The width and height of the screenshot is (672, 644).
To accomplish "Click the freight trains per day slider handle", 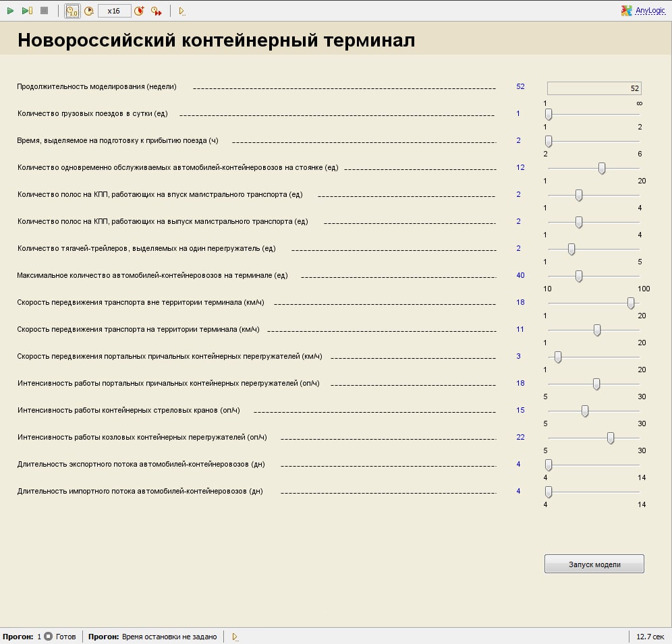I will [549, 114].
